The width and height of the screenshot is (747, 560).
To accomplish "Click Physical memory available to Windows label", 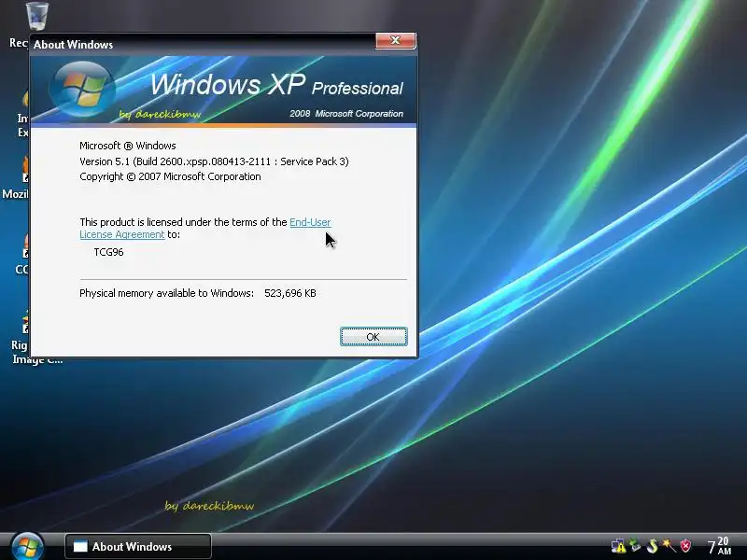I will [167, 293].
